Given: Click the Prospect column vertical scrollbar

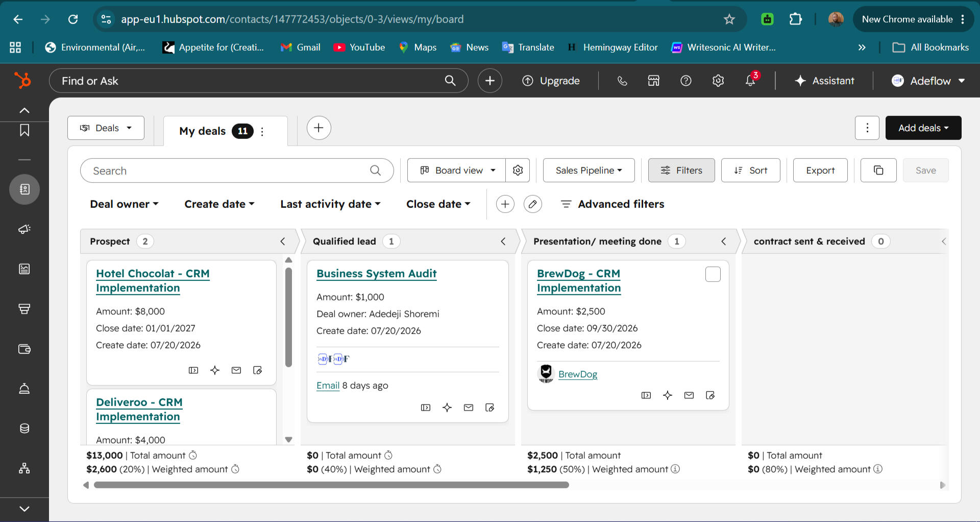Looking at the screenshot, I should pyautogui.click(x=288, y=317).
